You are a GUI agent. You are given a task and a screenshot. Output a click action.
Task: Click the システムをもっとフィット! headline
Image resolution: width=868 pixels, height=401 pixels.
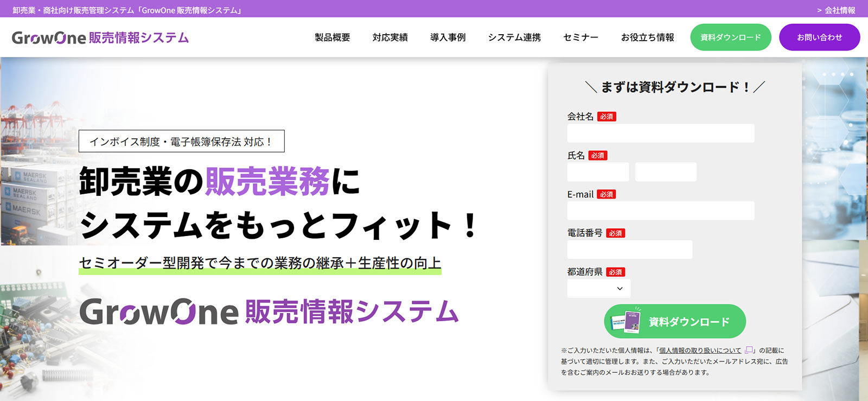[279, 225]
